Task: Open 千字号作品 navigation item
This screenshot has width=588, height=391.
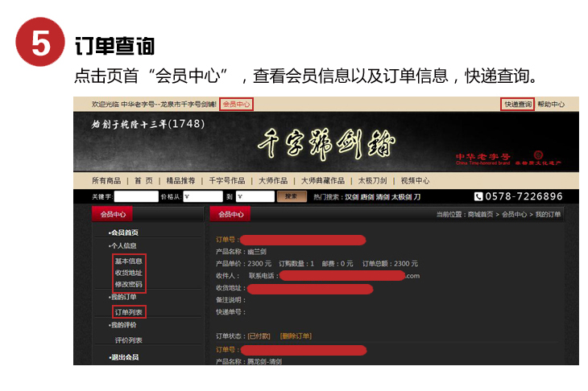Action: pos(227,180)
